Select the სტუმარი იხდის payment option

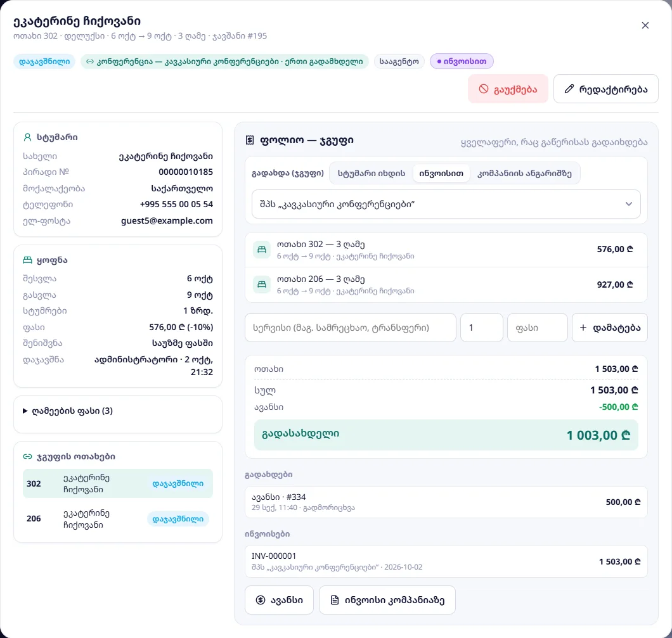pos(371,174)
